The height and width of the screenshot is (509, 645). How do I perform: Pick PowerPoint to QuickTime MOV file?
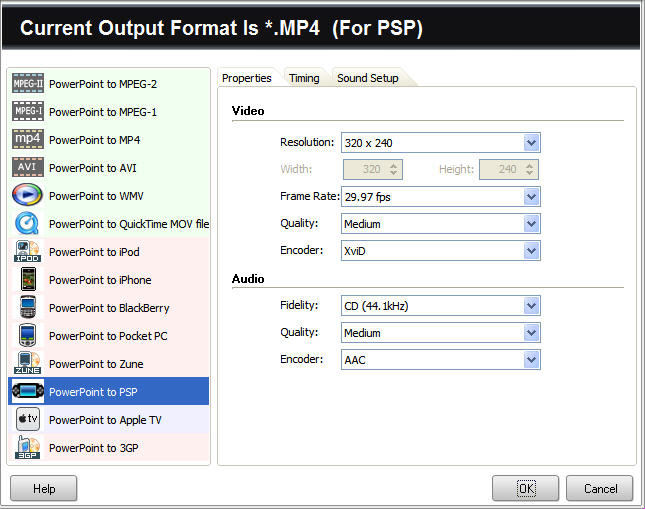[109, 224]
